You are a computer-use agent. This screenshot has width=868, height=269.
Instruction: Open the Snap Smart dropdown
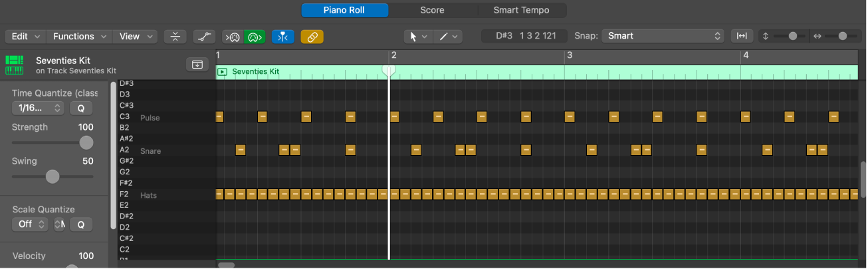tap(663, 36)
